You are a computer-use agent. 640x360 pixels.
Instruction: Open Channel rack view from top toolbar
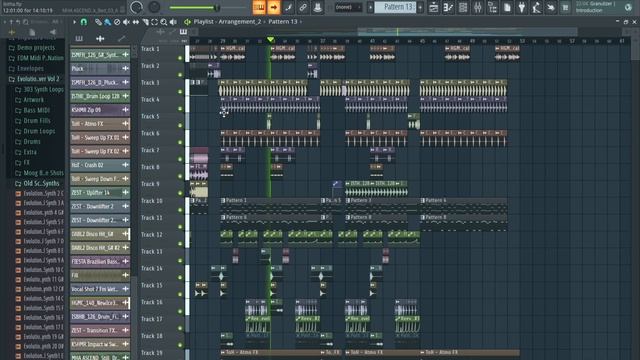point(463,7)
